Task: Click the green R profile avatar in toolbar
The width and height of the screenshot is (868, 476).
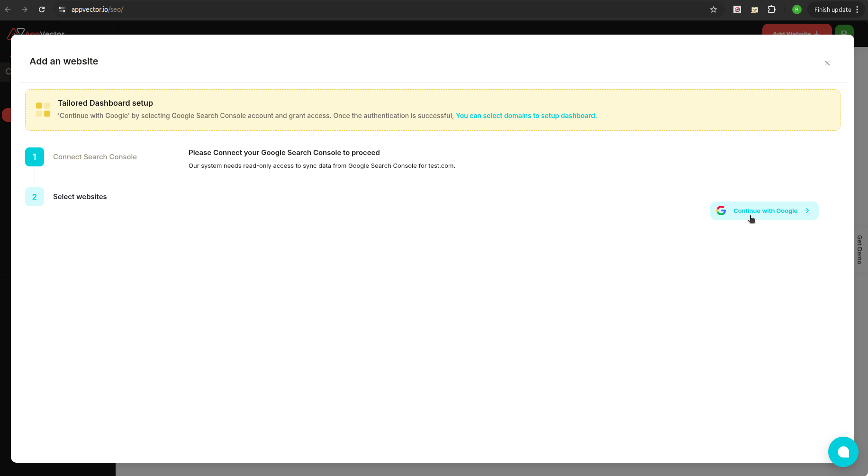Action: (x=797, y=9)
